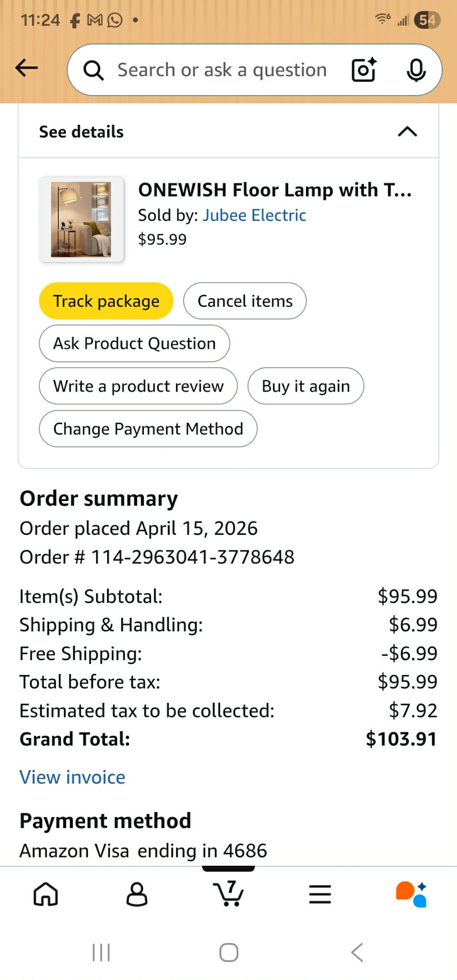Tap the microphone voice search icon
This screenshot has width=457, height=980.
pyautogui.click(x=416, y=70)
